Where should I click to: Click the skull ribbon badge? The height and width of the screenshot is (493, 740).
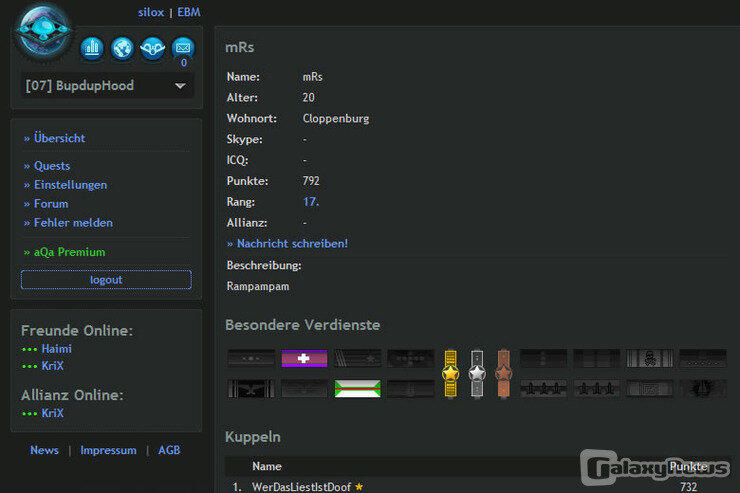point(649,358)
